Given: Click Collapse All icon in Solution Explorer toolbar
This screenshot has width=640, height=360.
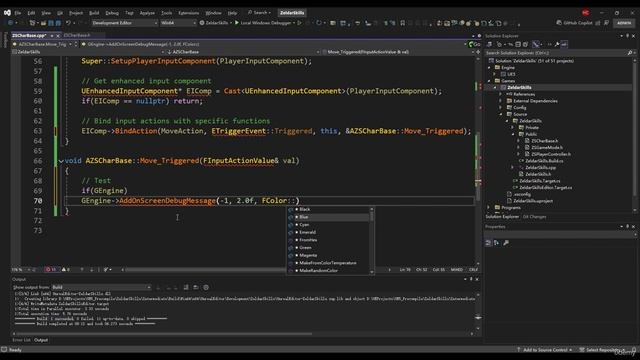Looking at the screenshot, I should click(518, 44).
